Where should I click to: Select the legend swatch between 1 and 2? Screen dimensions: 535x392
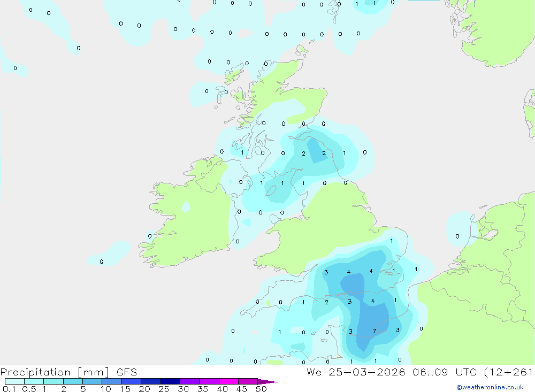pyautogui.click(x=53, y=381)
